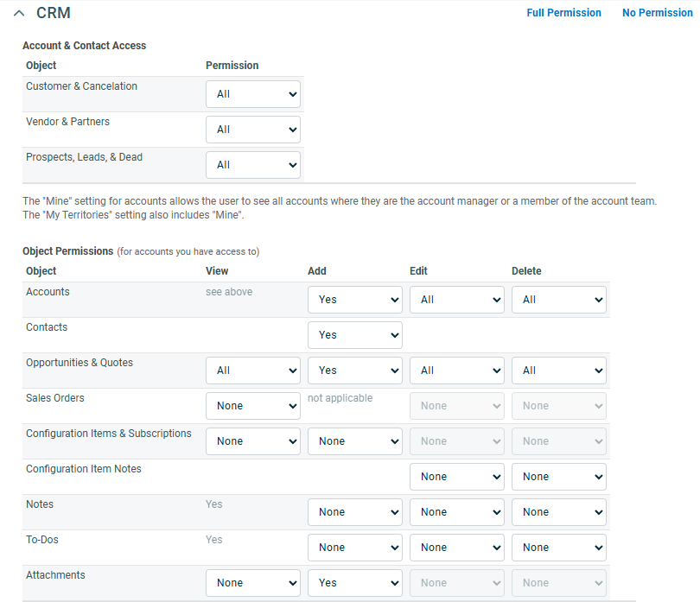Image resolution: width=700 pixels, height=602 pixels.
Task: Open Vendor & Partners permission dropdown
Action: 253,130
